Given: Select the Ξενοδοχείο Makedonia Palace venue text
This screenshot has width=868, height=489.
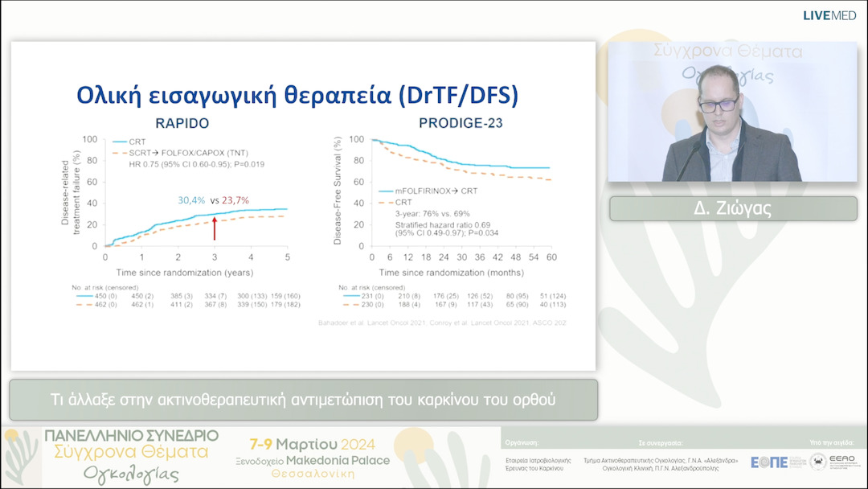Looking at the screenshot, I should (x=313, y=461).
